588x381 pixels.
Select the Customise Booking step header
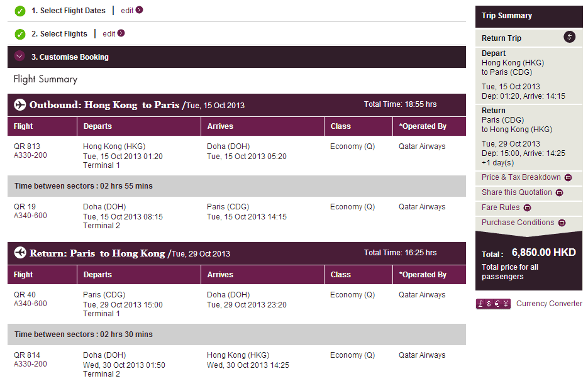point(70,57)
